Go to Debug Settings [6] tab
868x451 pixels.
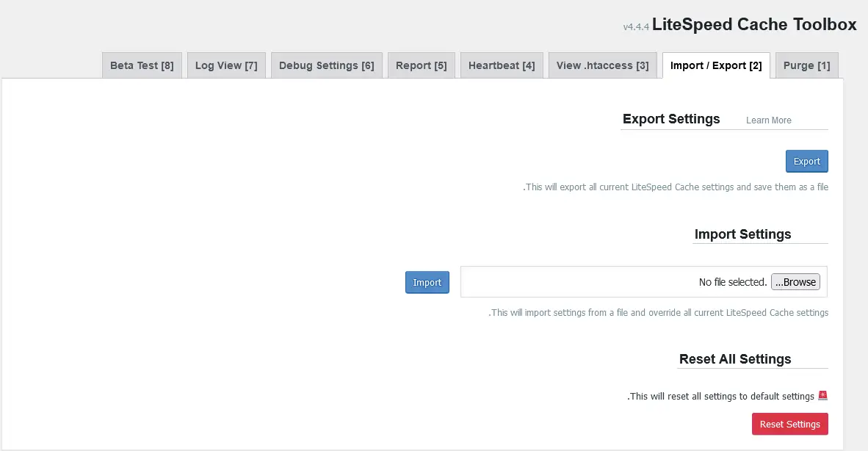point(327,65)
